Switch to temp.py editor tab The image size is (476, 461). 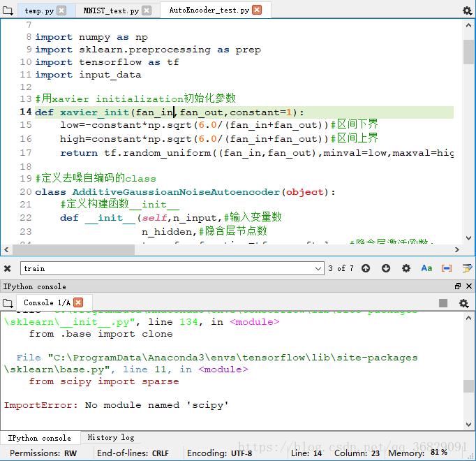pos(39,10)
